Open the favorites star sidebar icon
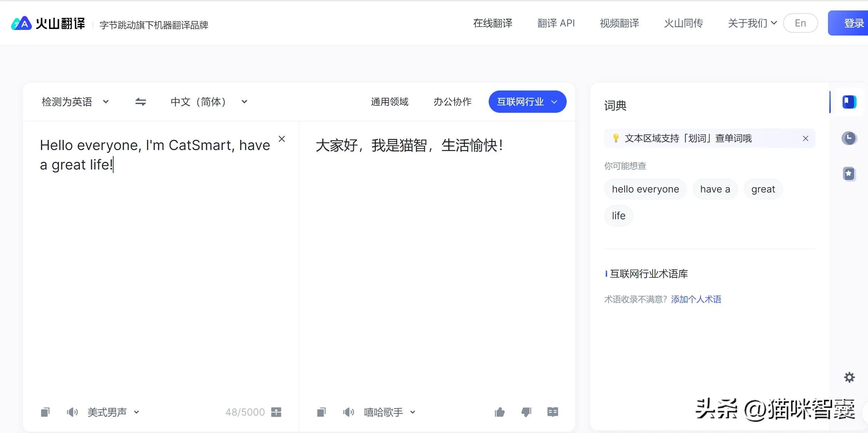The width and height of the screenshot is (868, 433). 849,174
